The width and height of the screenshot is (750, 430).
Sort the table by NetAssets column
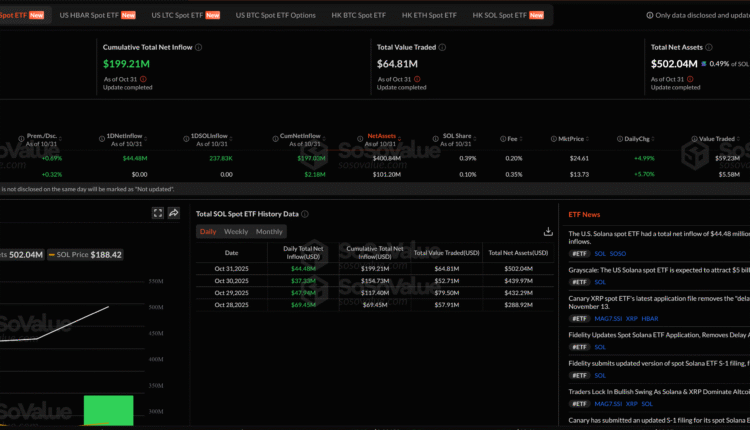tap(381, 138)
